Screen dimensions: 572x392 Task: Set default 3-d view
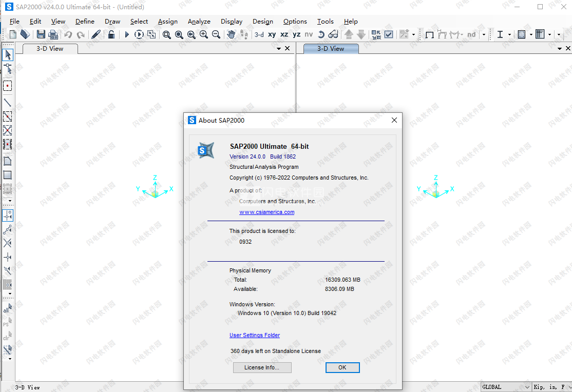click(259, 34)
